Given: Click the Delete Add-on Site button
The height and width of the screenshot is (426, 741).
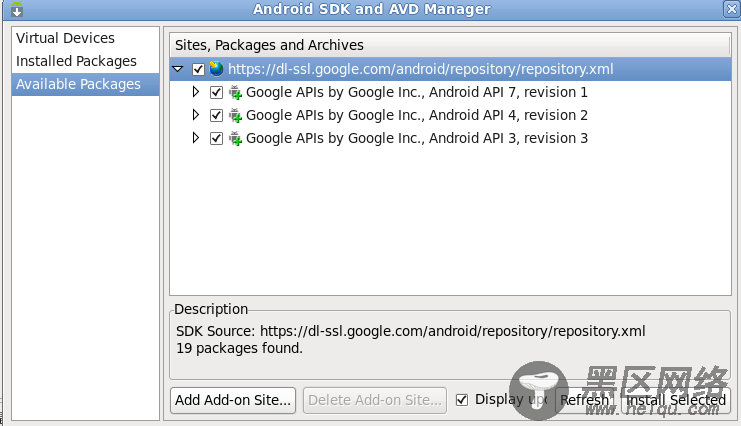Looking at the screenshot, I should [x=375, y=400].
